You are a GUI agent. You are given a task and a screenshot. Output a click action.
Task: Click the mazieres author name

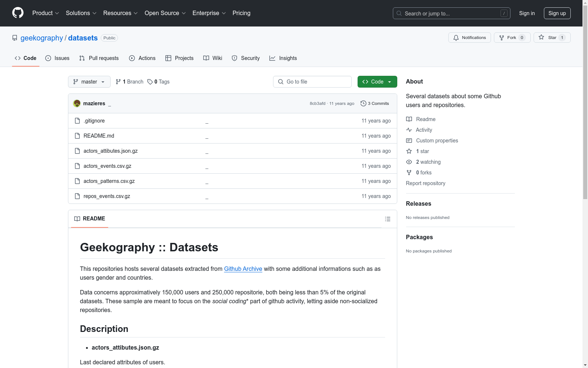[x=94, y=103]
